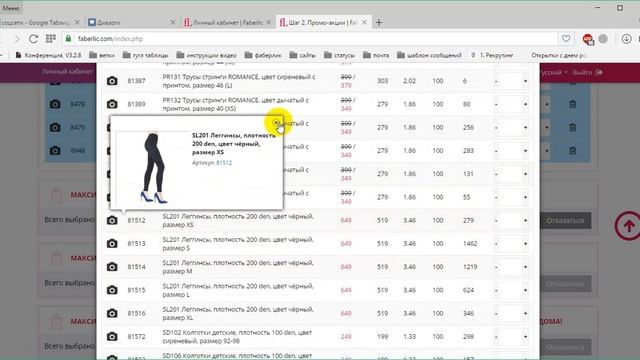
Task: Open a new browser tab
Action: point(379,22)
